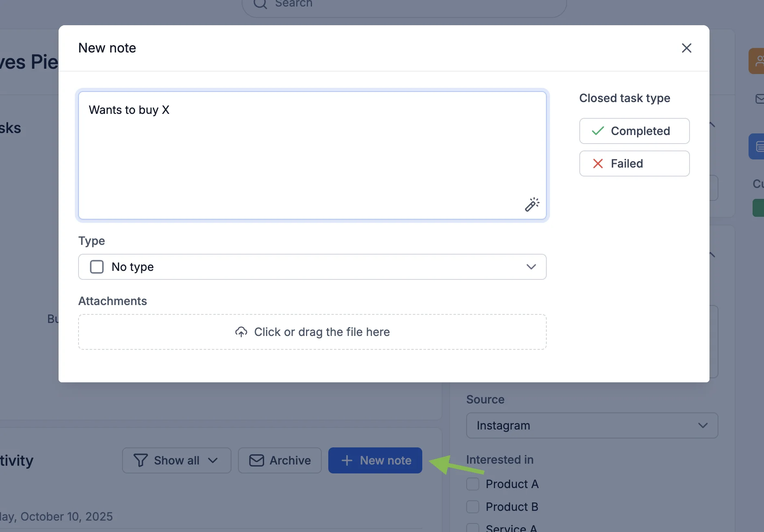This screenshot has width=764, height=532.
Task: Click the cloud upload icon in Attachments
Action: coord(241,332)
